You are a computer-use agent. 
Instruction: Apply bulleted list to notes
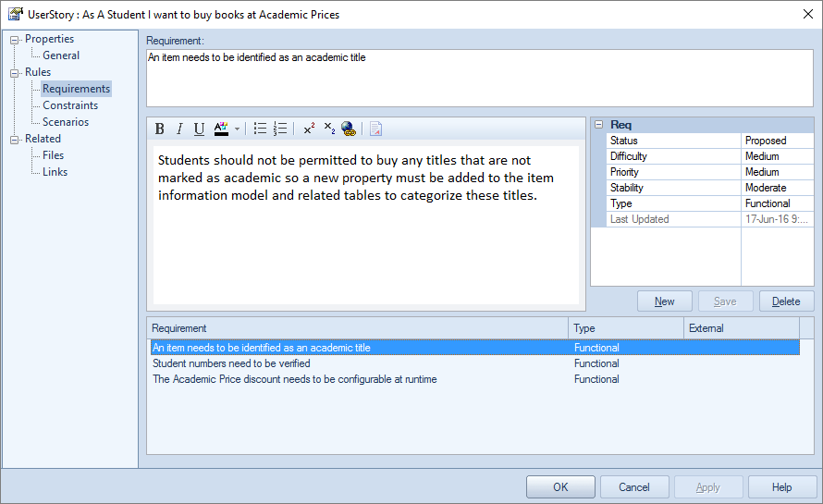pyautogui.click(x=261, y=129)
